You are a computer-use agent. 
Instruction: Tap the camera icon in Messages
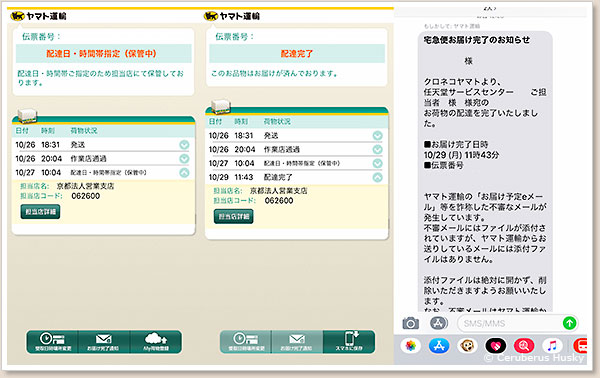point(411,323)
